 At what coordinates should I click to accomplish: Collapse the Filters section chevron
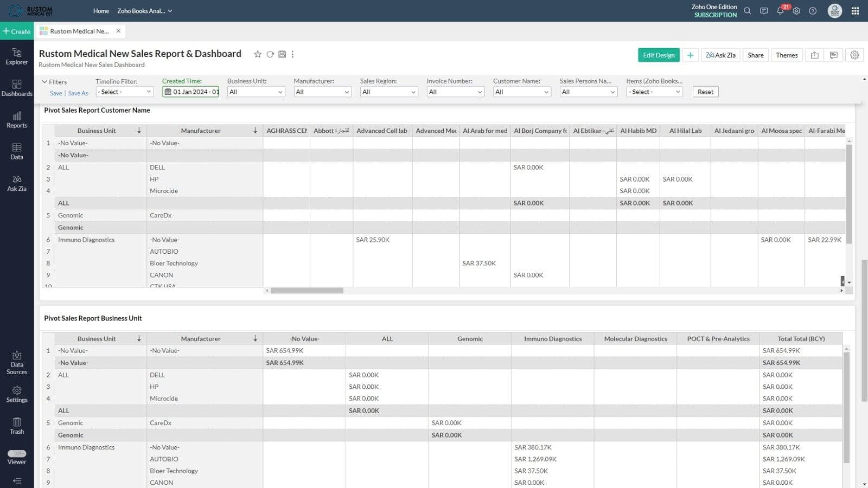click(x=44, y=82)
